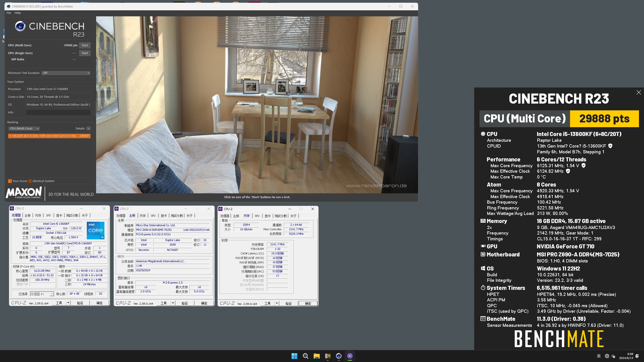This screenshot has width=644, height=362.
Task: Click the notification bell tray icon
Action: pyautogui.click(x=637, y=356)
